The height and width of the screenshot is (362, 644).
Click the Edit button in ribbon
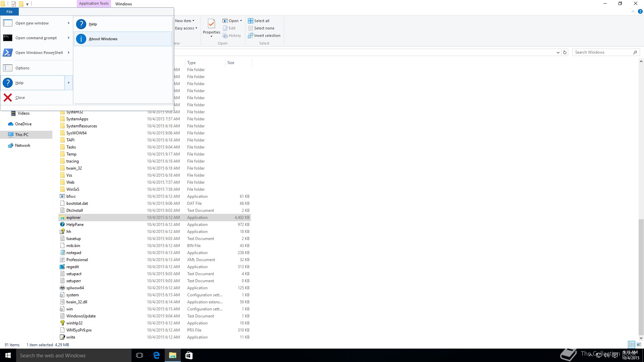[229, 28]
